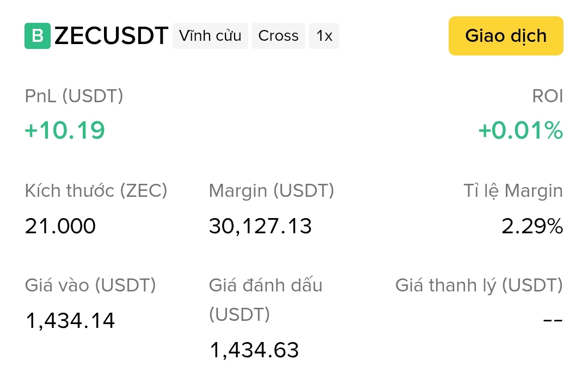Click the Margin (USDT) label

(271, 191)
